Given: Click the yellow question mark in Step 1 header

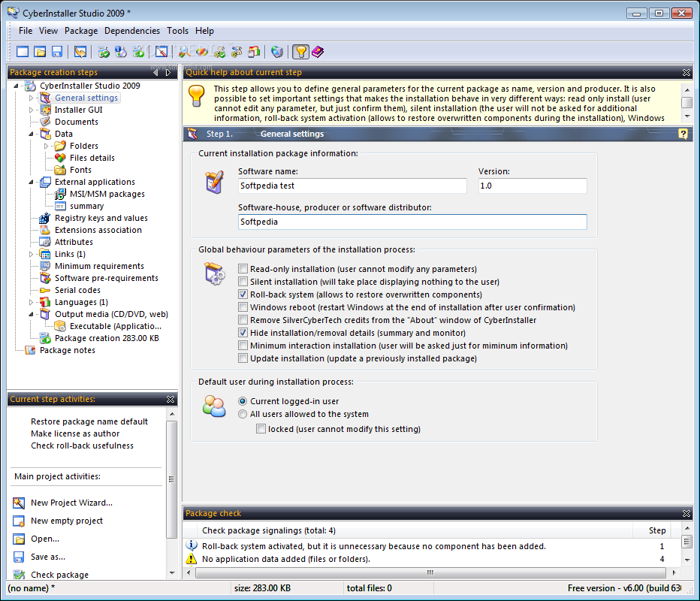Looking at the screenshot, I should tap(683, 134).
